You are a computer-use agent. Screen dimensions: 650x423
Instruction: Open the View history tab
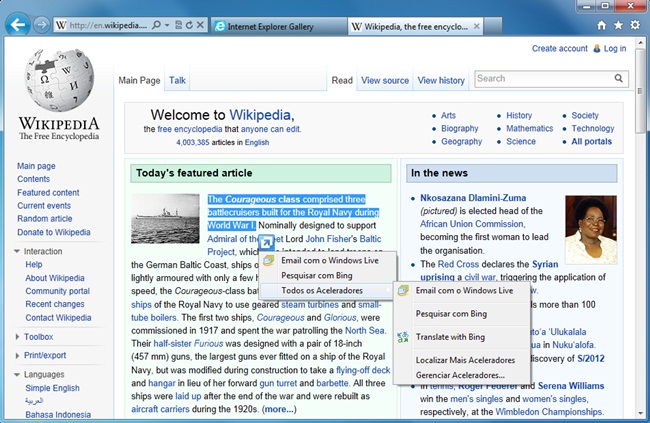point(441,80)
